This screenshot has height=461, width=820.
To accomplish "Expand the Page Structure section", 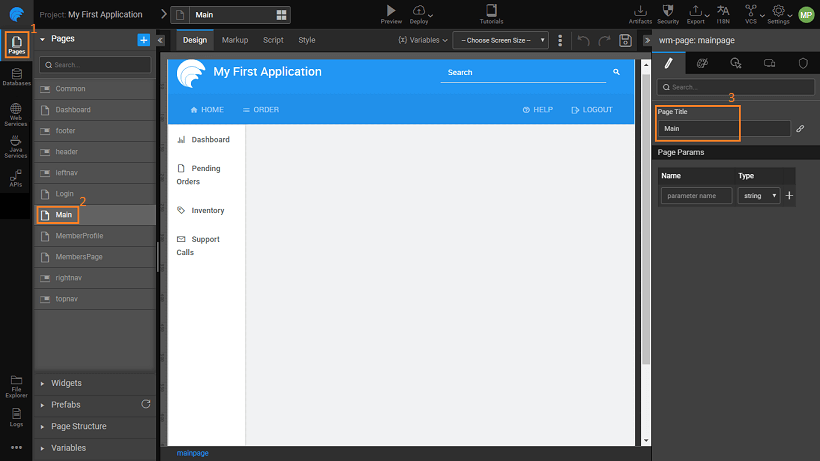I will 78,426.
